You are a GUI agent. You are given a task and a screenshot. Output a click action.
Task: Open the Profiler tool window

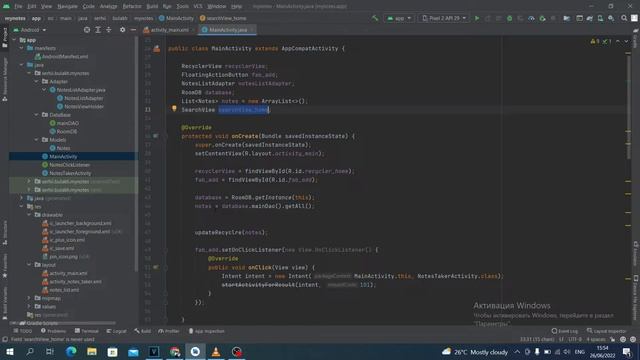pyautogui.click(x=169, y=331)
